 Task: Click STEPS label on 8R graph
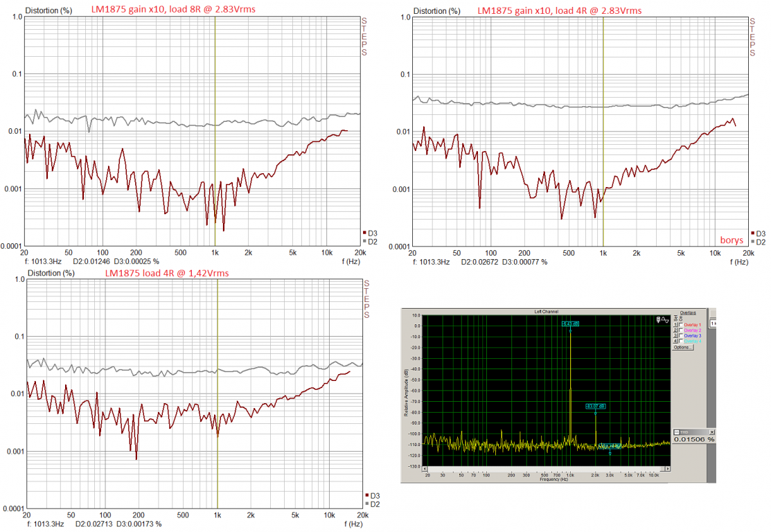364,37
